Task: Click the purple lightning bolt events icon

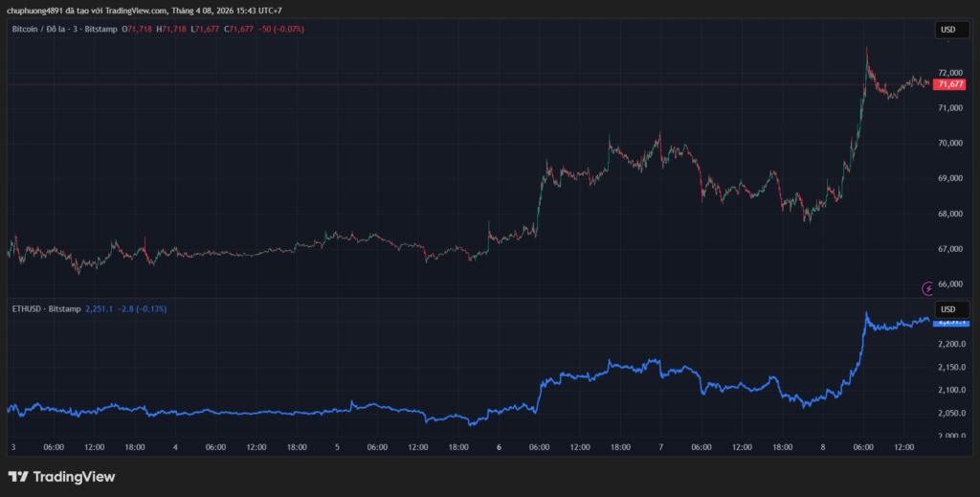Action: click(x=926, y=287)
